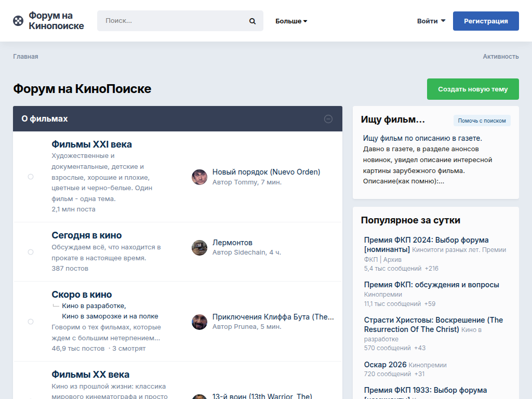Click 'Помочь с поиском' tag

[482, 121]
